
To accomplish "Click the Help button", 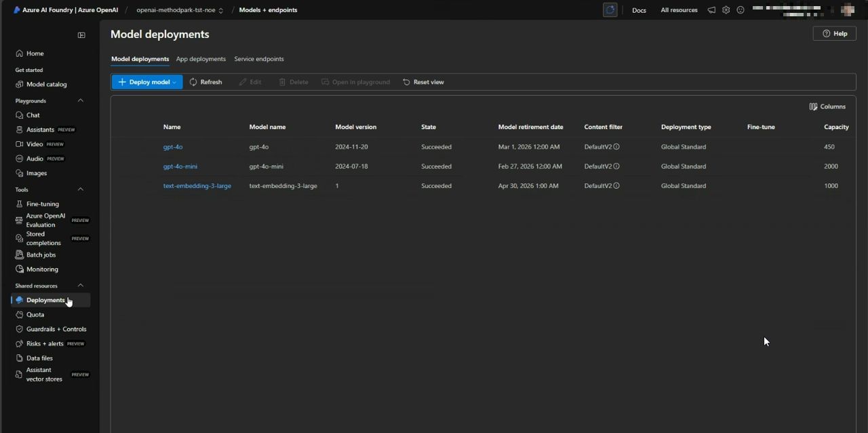I will (834, 33).
